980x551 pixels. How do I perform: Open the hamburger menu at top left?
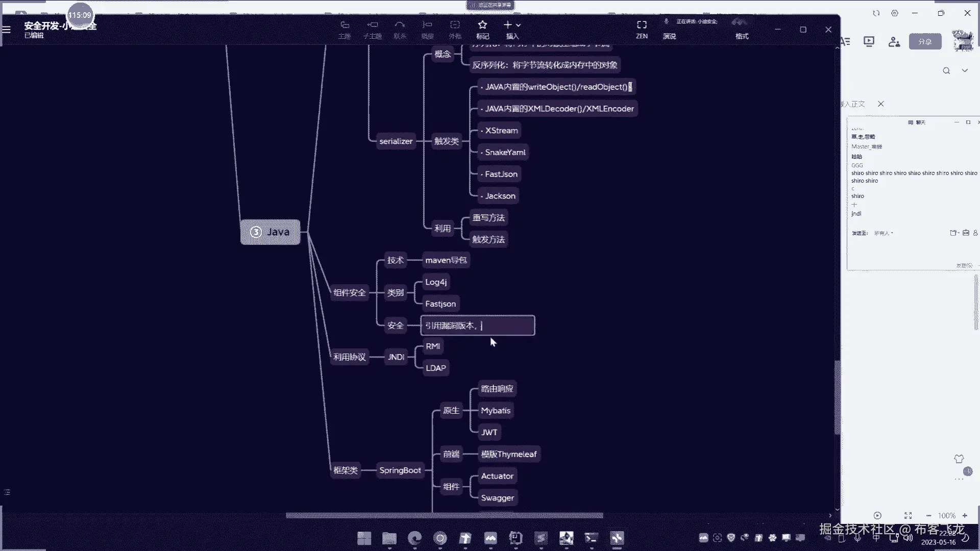pos(7,30)
